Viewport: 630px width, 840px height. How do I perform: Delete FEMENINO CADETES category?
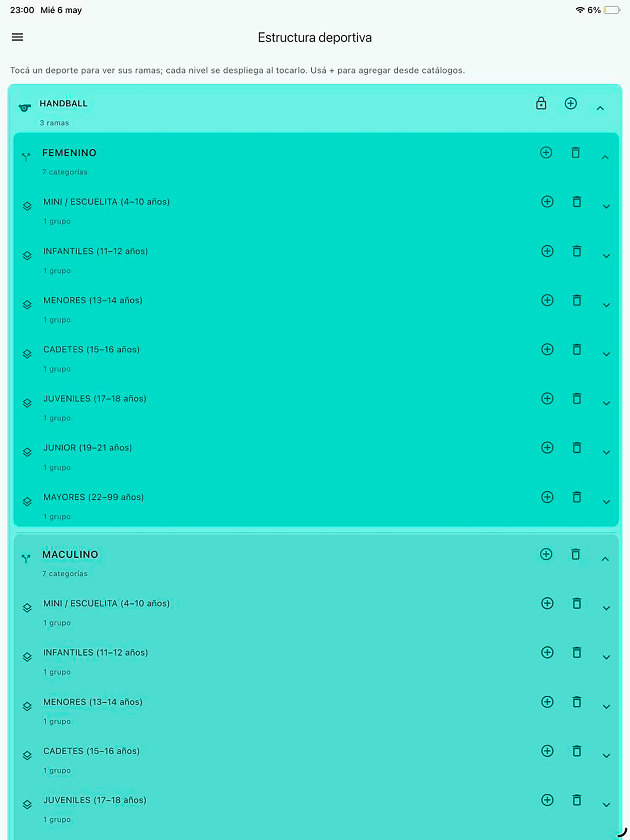pyautogui.click(x=577, y=349)
